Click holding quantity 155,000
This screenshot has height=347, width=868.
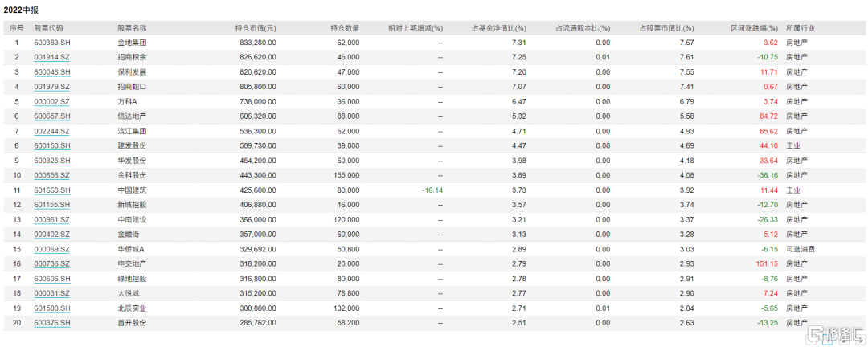347,175
